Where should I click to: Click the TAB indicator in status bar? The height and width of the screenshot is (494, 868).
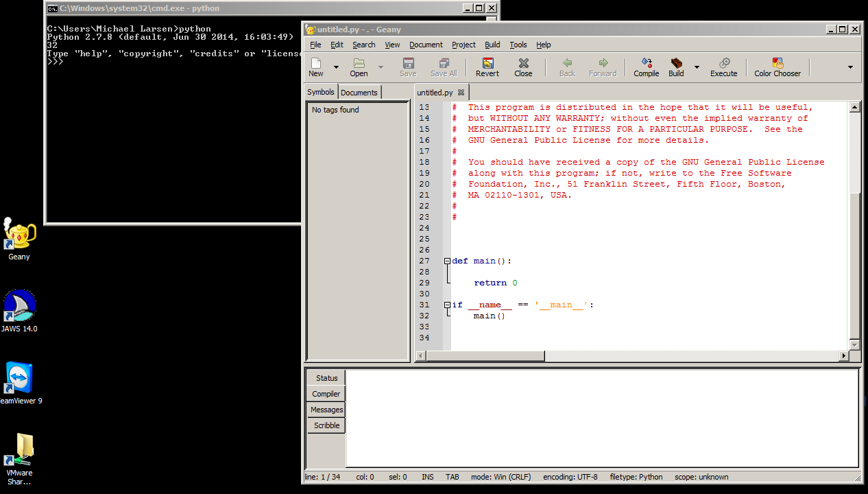click(453, 477)
